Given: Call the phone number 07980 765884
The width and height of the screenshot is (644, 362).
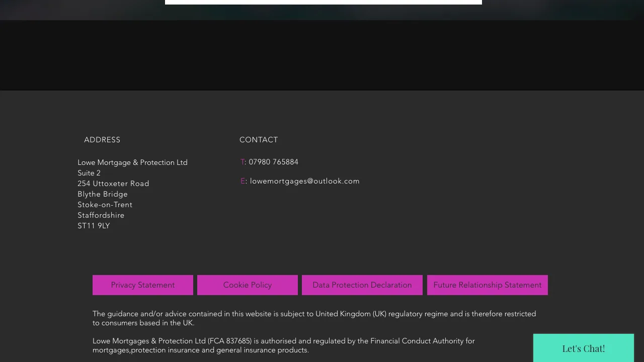Looking at the screenshot, I should click(x=273, y=162).
